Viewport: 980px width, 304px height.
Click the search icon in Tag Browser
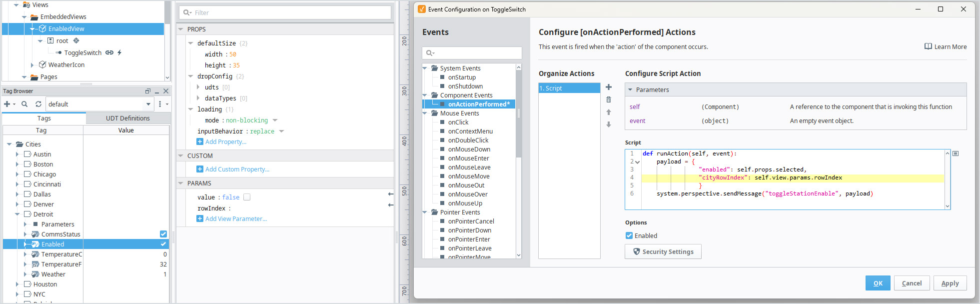tap(24, 104)
